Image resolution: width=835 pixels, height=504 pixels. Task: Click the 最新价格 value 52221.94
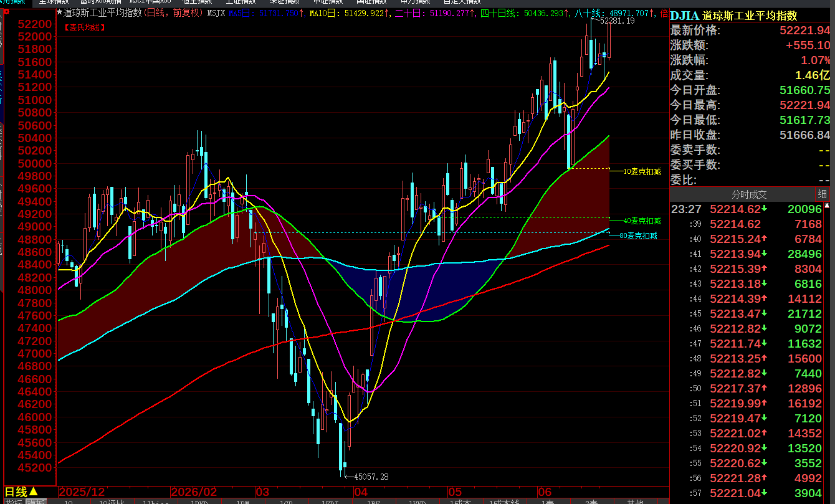click(x=804, y=31)
